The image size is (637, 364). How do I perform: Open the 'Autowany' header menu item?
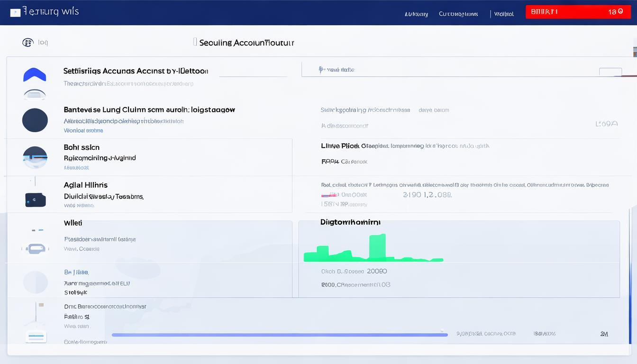[416, 14]
